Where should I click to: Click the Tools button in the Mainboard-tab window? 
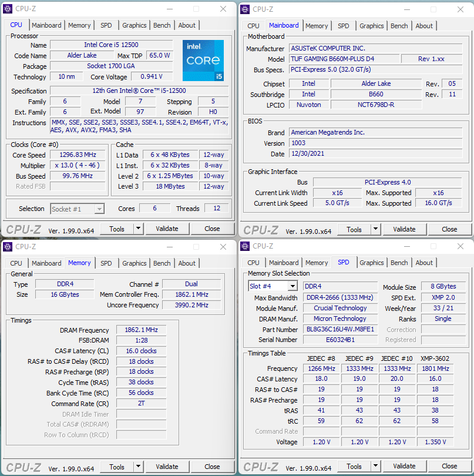tap(354, 229)
